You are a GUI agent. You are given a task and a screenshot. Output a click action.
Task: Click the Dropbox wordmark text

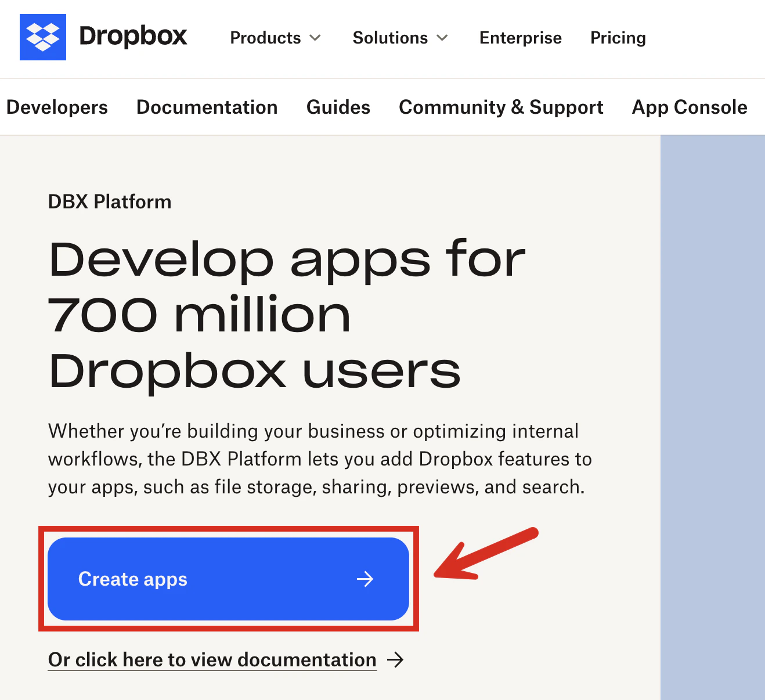[133, 36]
